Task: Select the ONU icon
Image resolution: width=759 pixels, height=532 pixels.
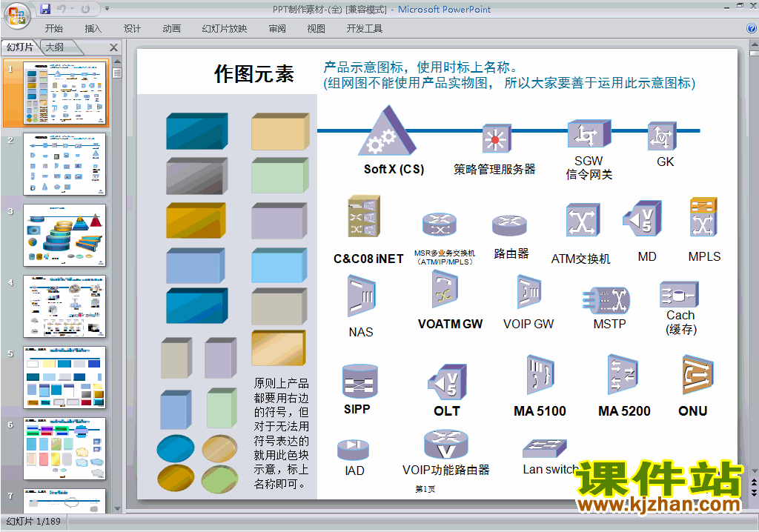Action: (x=697, y=375)
